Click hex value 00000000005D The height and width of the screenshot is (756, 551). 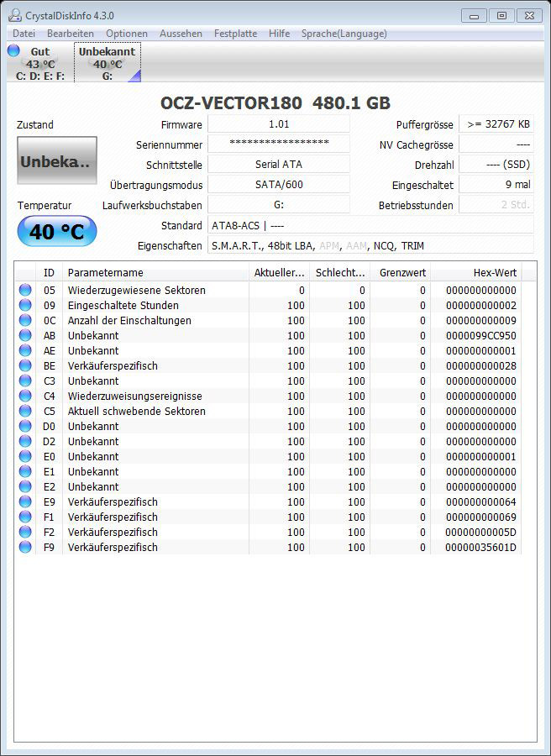(480, 533)
